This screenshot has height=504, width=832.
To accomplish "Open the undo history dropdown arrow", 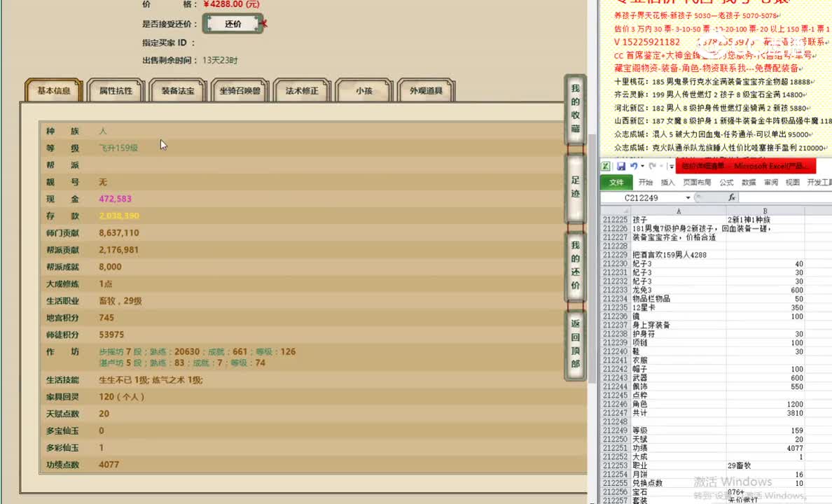I will coord(642,167).
